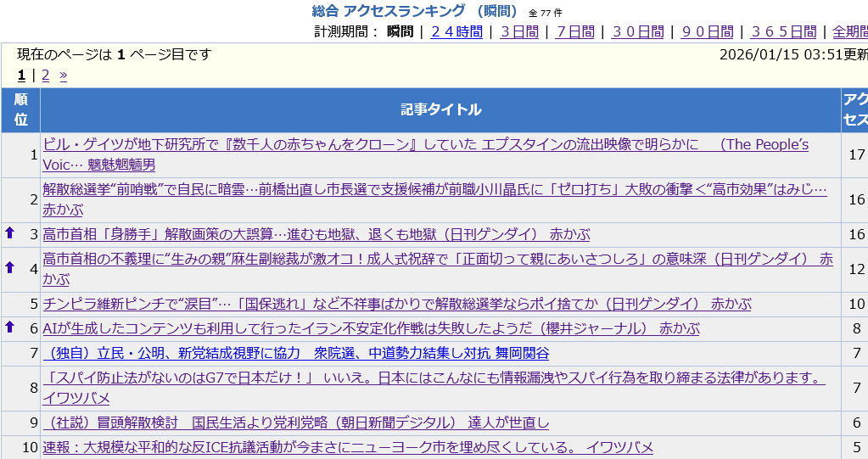The image size is (868, 459).
Task: Click the up arrow beside rank 4
Action: point(10,267)
